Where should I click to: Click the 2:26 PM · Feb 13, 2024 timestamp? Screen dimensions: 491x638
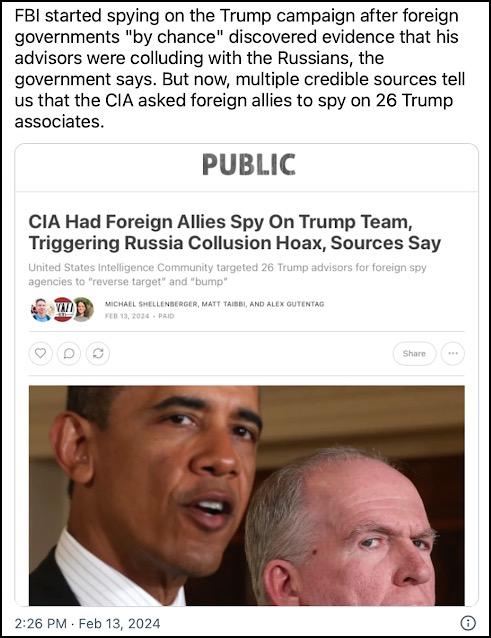pyautogui.click(x=87, y=623)
